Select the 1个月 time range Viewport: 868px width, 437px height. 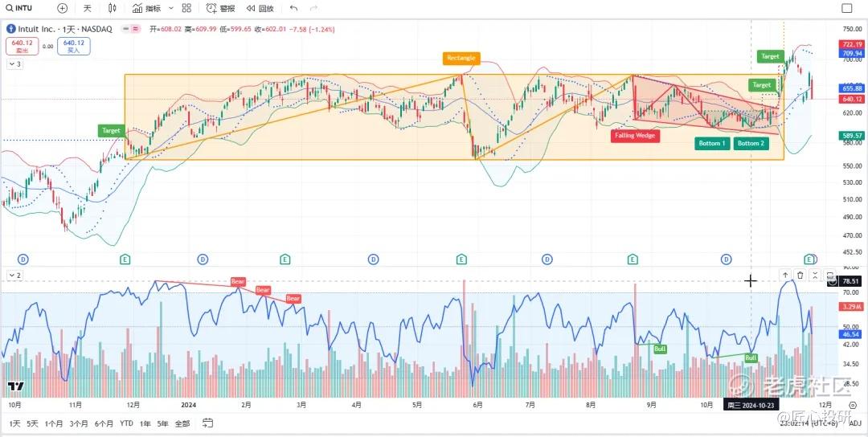tap(54, 423)
